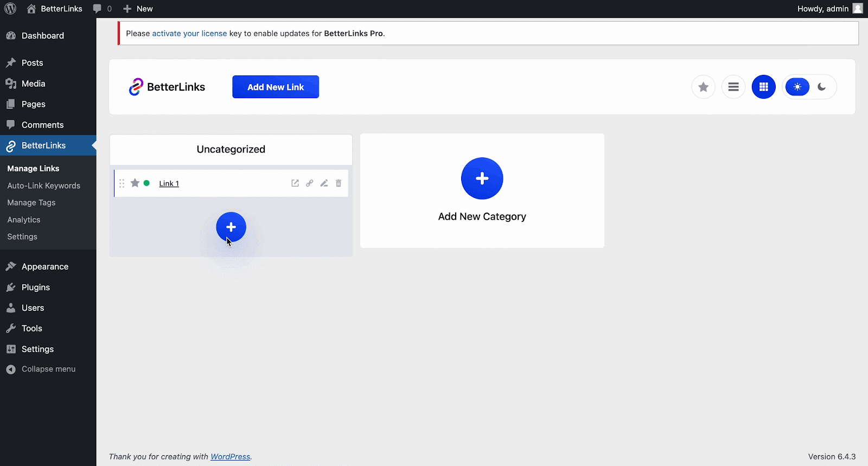Image resolution: width=868 pixels, height=466 pixels.
Task: Open the Manage Links submenu item
Action: (x=33, y=169)
